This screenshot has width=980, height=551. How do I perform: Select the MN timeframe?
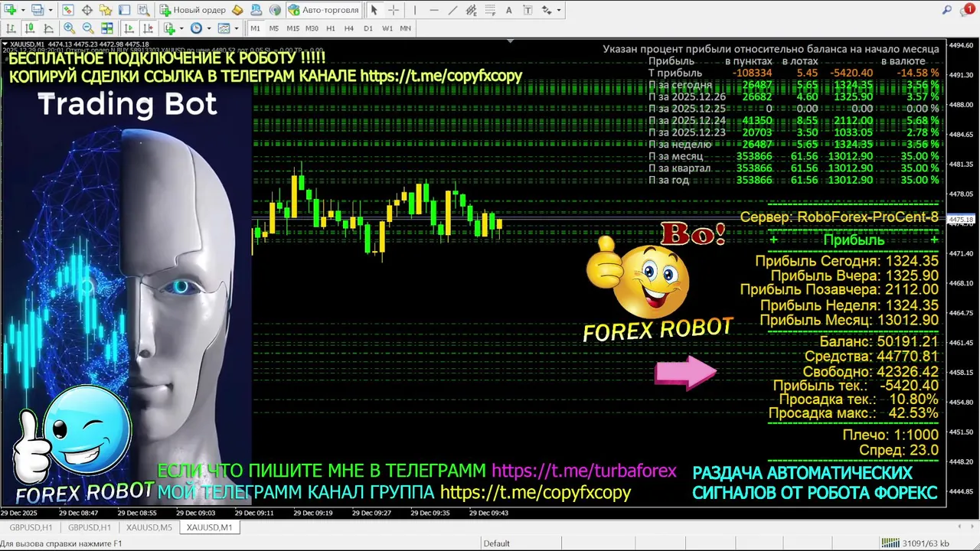click(406, 28)
